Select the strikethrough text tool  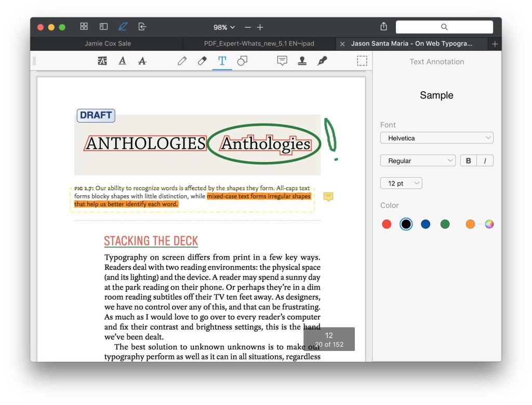142,61
